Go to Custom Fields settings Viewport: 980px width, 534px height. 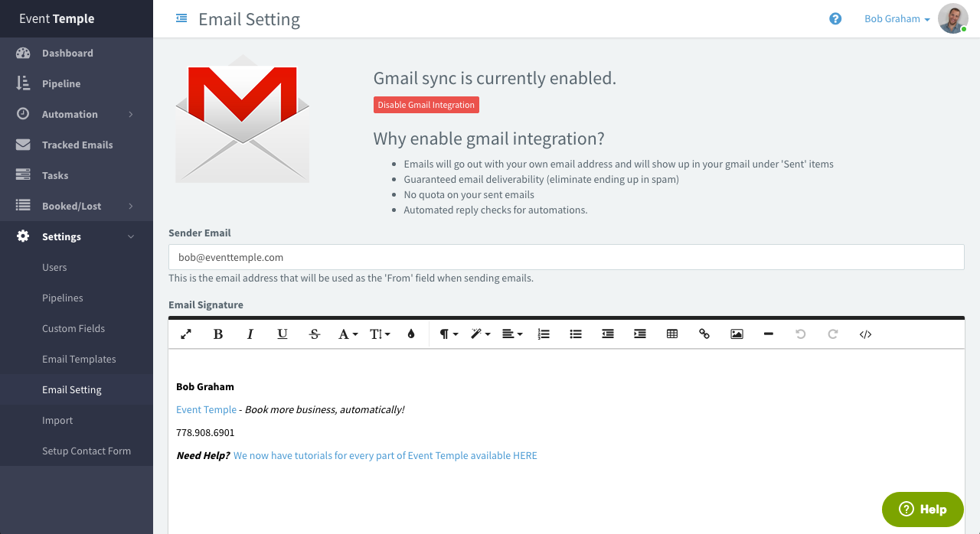[x=77, y=328]
